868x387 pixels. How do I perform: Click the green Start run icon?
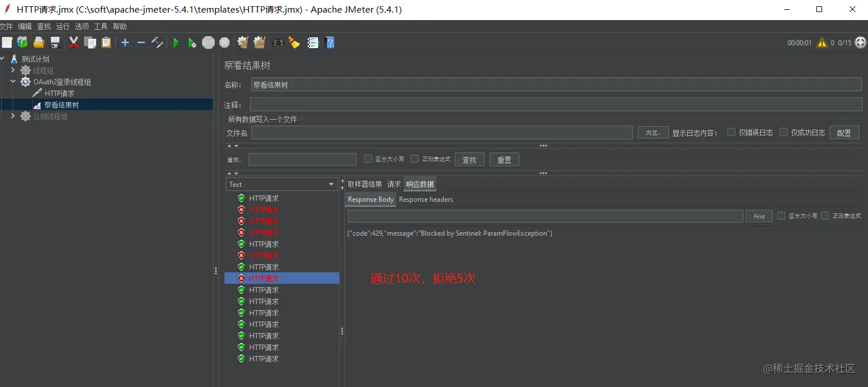176,42
